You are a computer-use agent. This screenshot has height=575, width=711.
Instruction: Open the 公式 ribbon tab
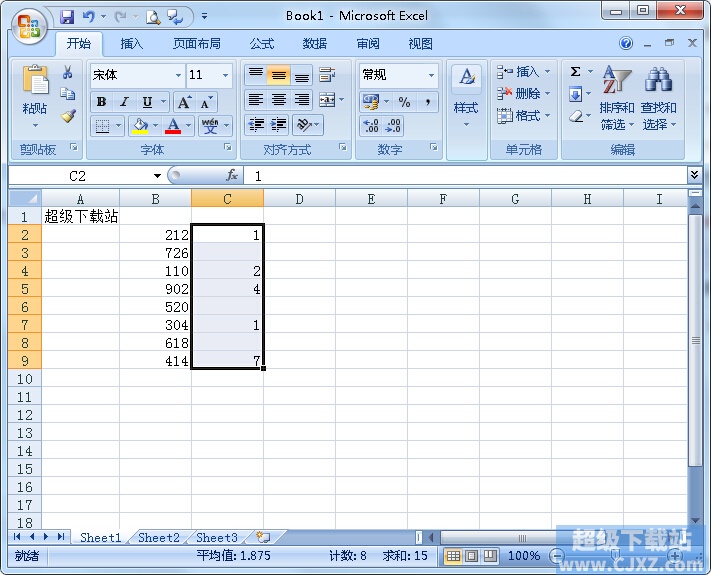261,44
